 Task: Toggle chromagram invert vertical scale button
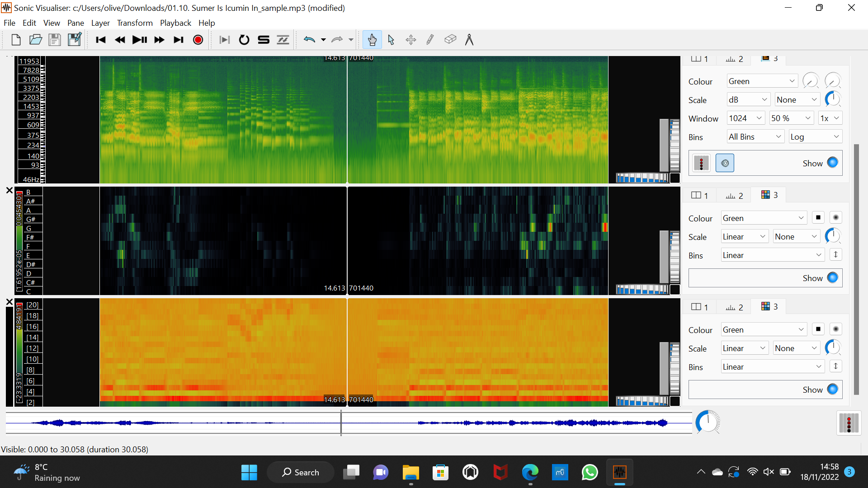(835, 255)
